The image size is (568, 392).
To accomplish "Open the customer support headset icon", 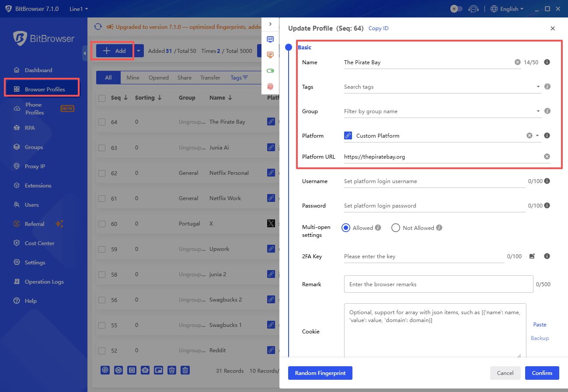I will (x=473, y=9).
